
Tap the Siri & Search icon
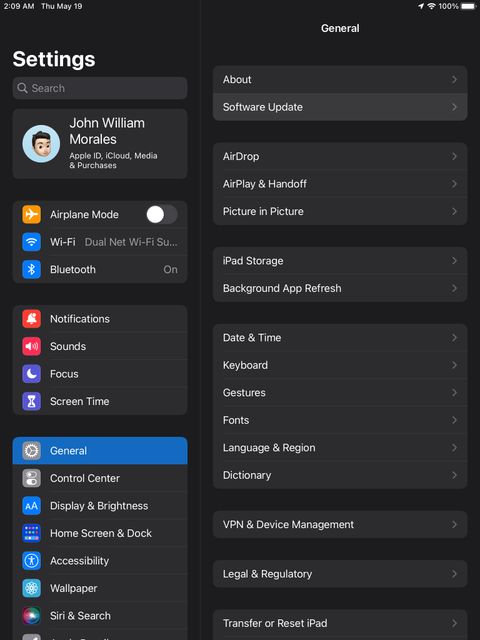pyautogui.click(x=31, y=616)
